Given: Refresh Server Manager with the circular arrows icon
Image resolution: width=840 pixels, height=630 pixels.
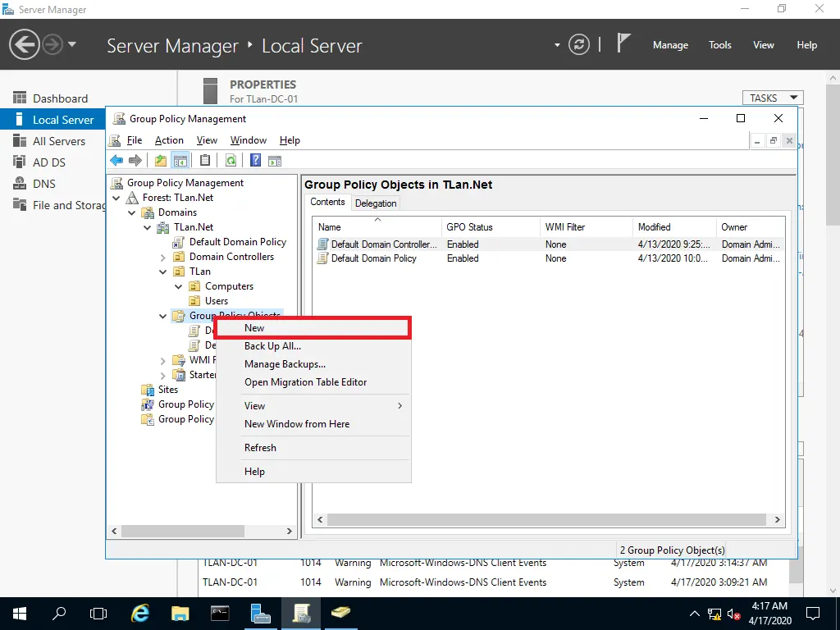Looking at the screenshot, I should pos(579,44).
